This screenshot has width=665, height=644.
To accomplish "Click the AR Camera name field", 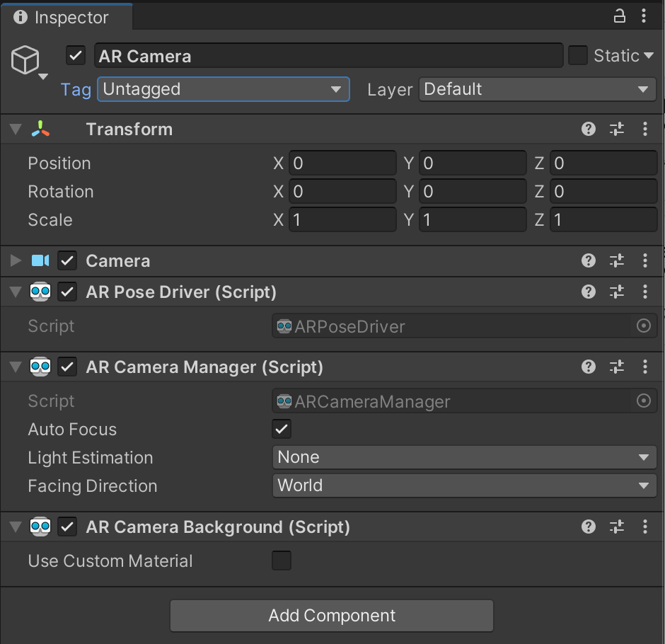I will [x=328, y=56].
